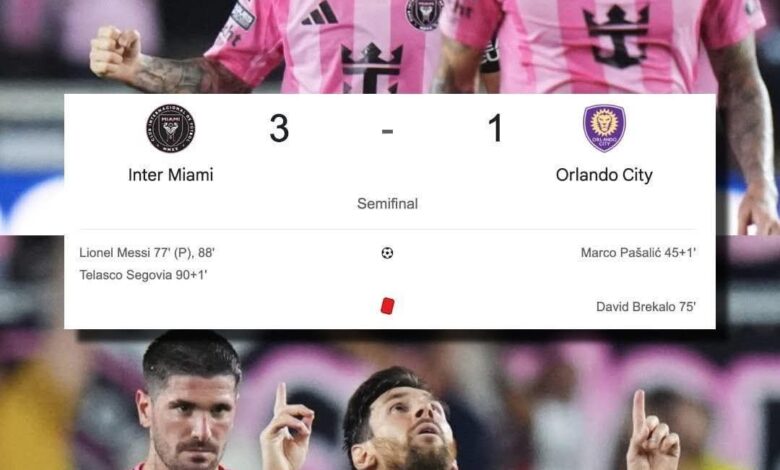The image size is (780, 470).
Task: Click the crown anchor logo on the center jersey
Action: pos(372,68)
